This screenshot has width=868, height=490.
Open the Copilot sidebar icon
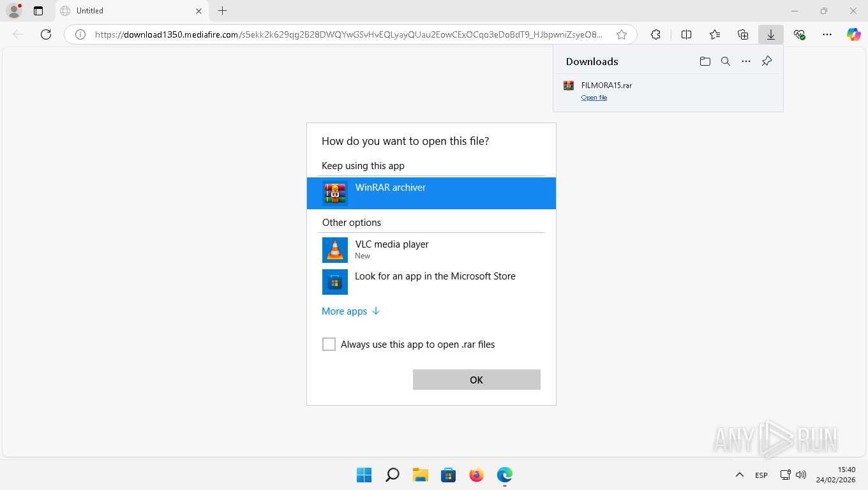pos(854,34)
